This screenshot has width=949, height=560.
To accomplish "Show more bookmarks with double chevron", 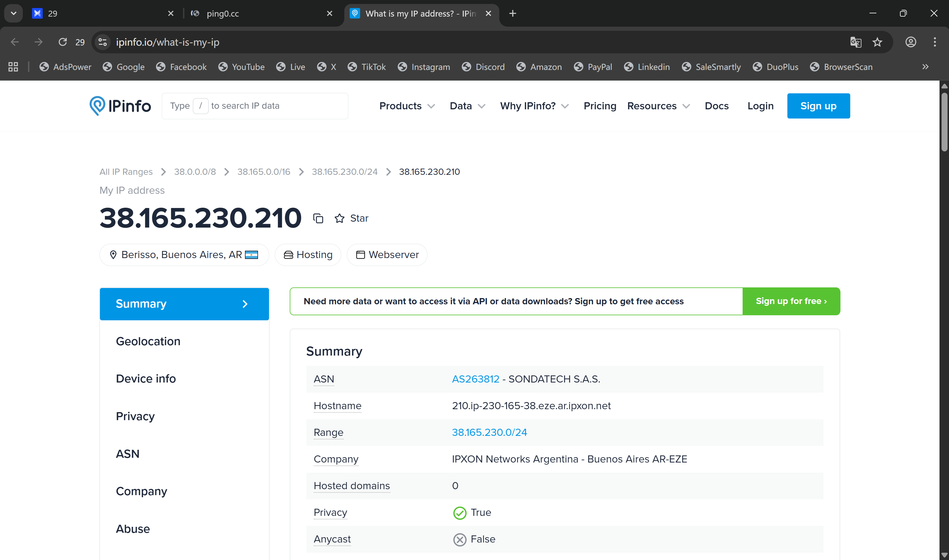I will point(925,67).
